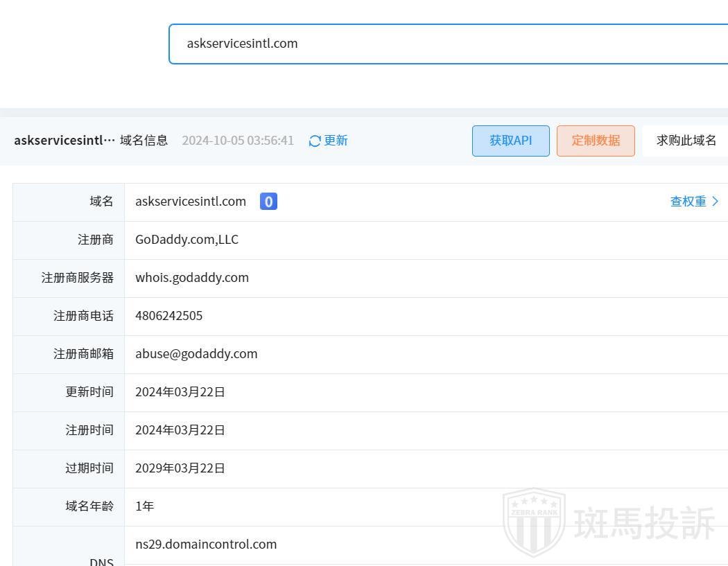Viewport: 728px width, 566px height.
Task: Click the blue weight badge showing 0
Action: [268, 202]
